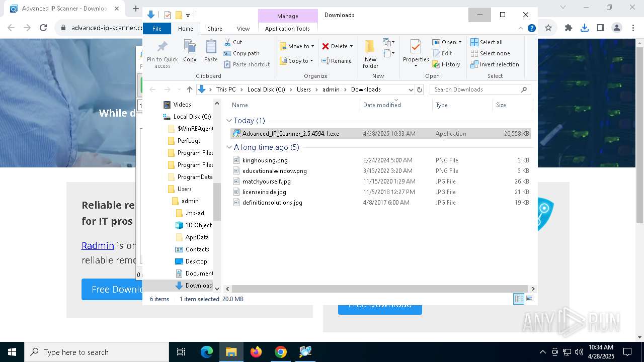Click Invert selection
The height and width of the screenshot is (362, 644).
pyautogui.click(x=495, y=64)
